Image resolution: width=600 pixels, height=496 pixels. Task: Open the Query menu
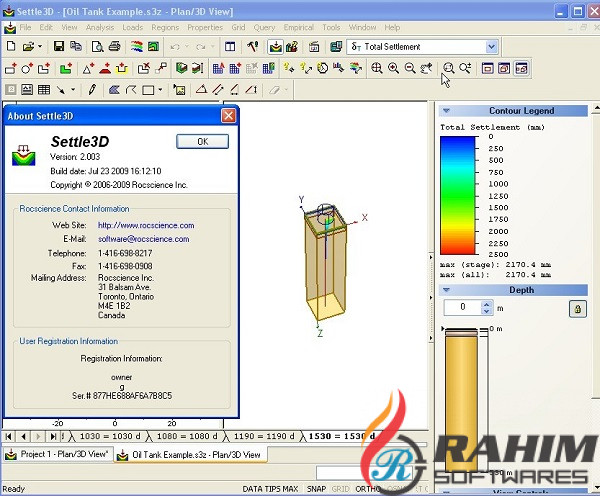(264, 28)
